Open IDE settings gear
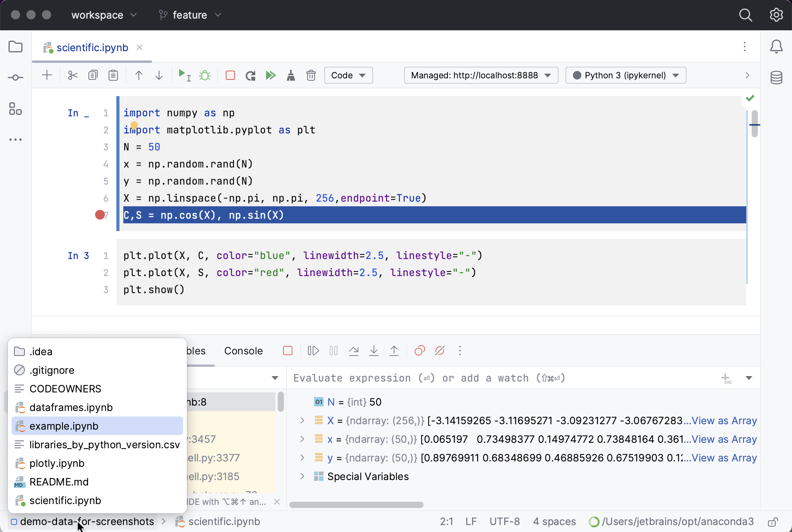 click(776, 15)
